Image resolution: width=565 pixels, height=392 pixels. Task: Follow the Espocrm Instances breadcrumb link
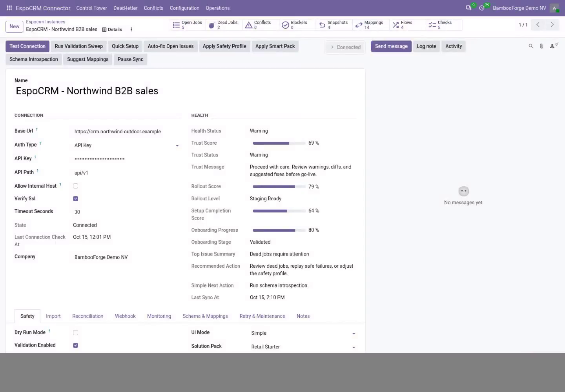[x=46, y=22]
